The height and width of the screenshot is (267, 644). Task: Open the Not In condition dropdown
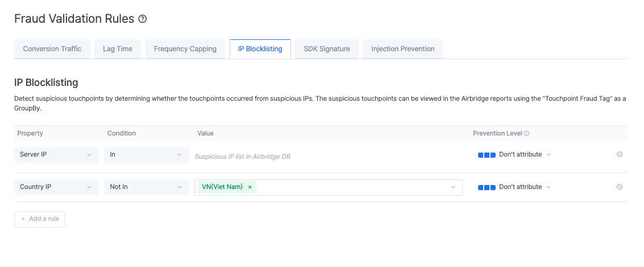pyautogui.click(x=146, y=187)
